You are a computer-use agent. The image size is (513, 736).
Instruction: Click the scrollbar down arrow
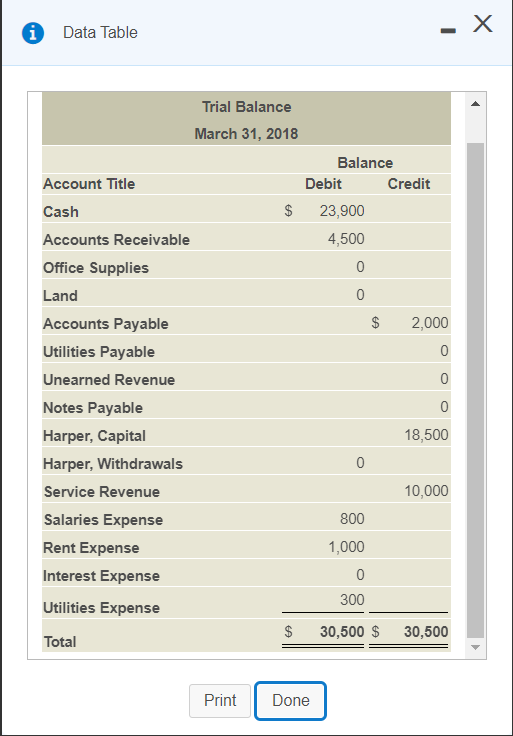(475, 647)
